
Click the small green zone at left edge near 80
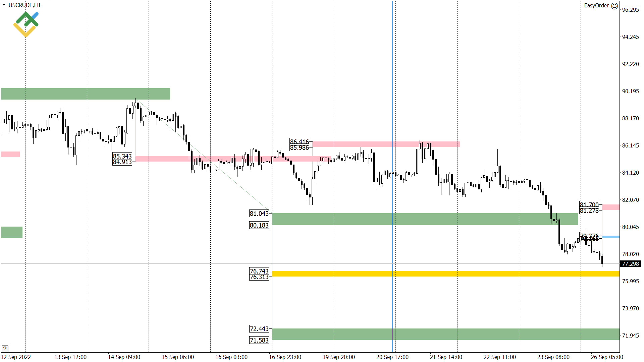tap(11, 232)
